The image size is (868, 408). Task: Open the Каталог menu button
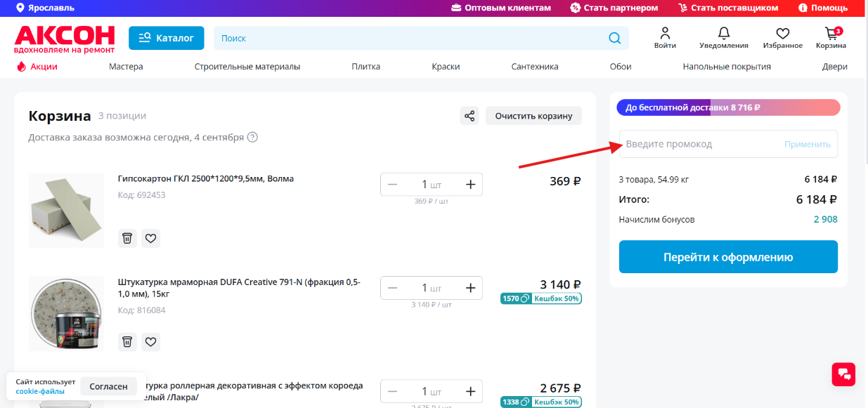point(167,38)
